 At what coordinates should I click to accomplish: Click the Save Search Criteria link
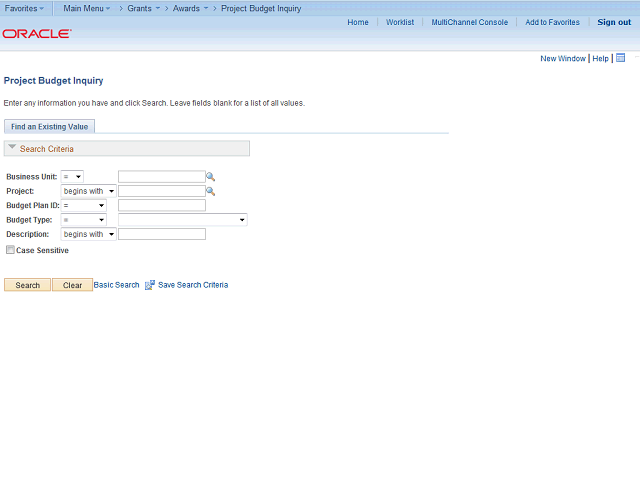[193, 285]
